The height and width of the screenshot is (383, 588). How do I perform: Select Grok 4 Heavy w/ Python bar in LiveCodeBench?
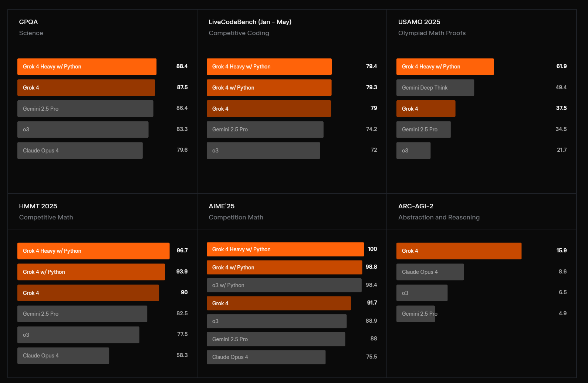(x=269, y=67)
